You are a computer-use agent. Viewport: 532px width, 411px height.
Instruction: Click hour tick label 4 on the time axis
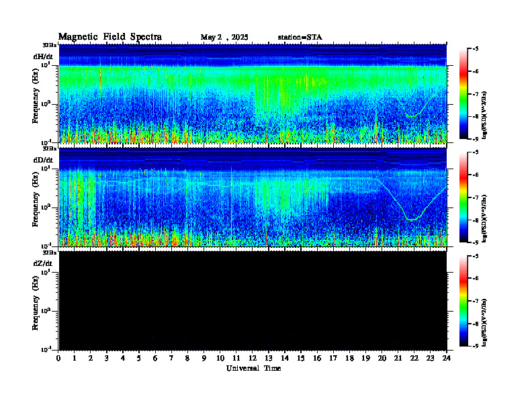pyautogui.click(x=123, y=359)
